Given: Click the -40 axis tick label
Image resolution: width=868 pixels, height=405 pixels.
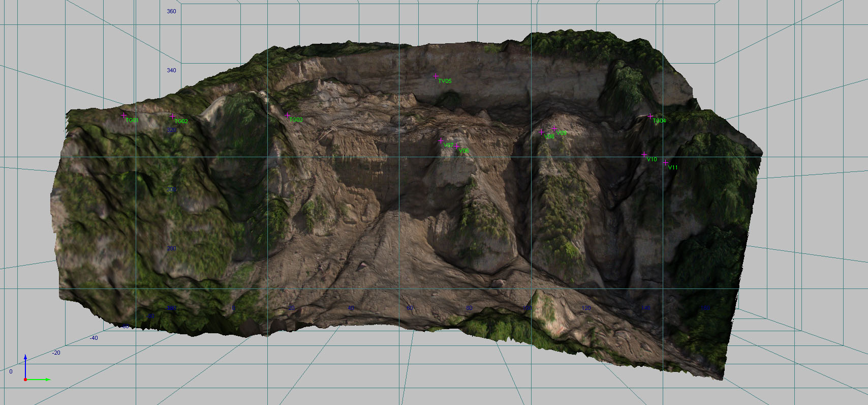Looking at the screenshot, I should 94,338.
